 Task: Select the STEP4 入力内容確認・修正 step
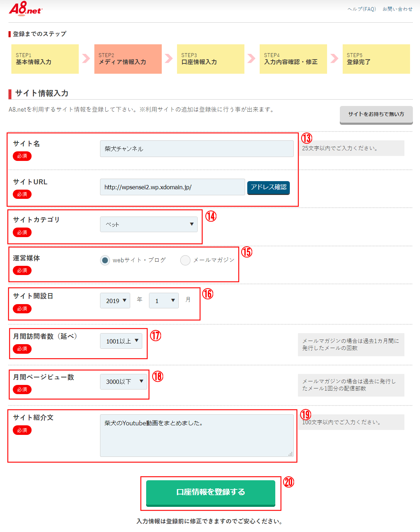coord(293,59)
